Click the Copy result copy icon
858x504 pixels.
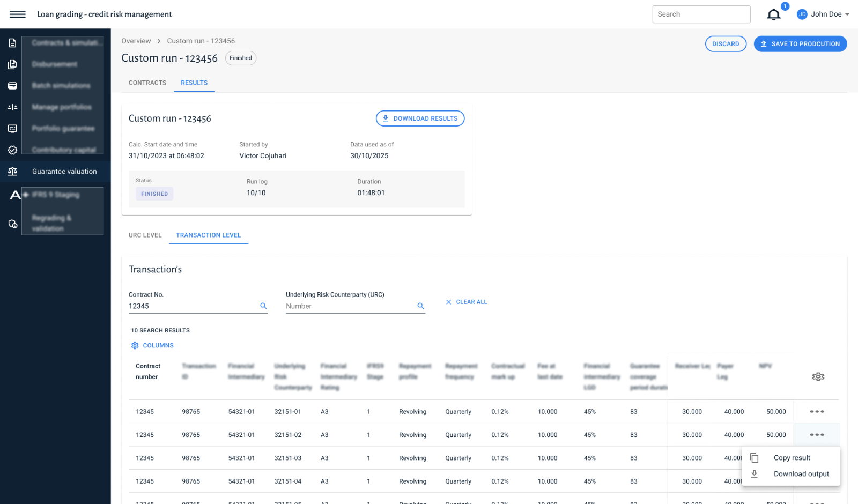[x=754, y=458]
